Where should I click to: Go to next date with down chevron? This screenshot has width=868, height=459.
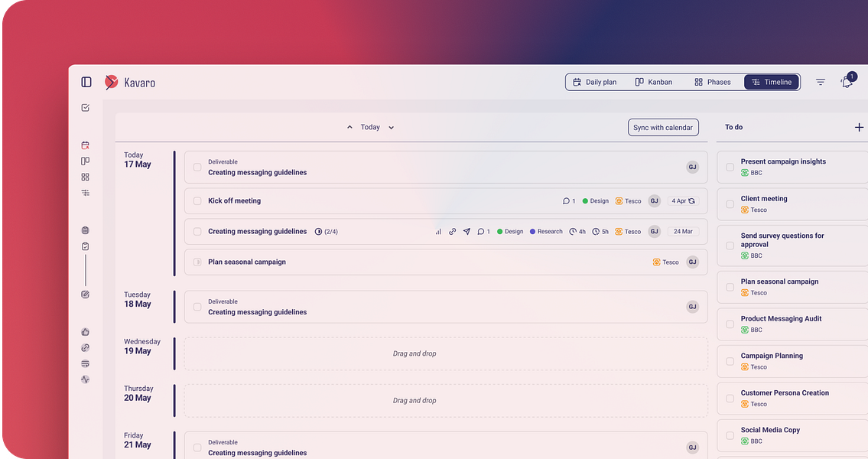[391, 127]
